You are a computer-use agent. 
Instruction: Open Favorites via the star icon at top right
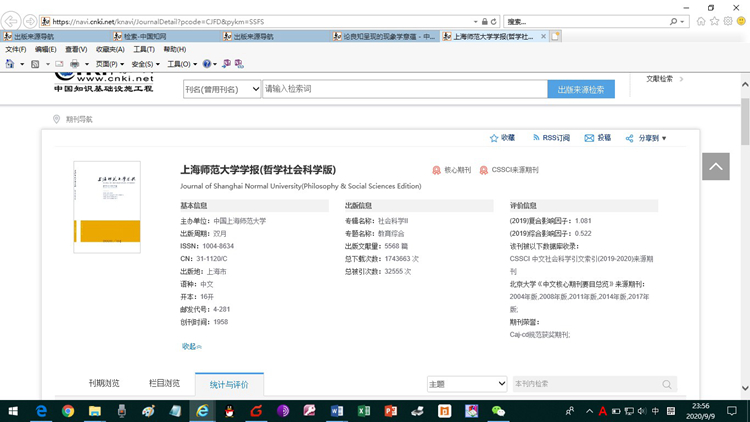(714, 21)
